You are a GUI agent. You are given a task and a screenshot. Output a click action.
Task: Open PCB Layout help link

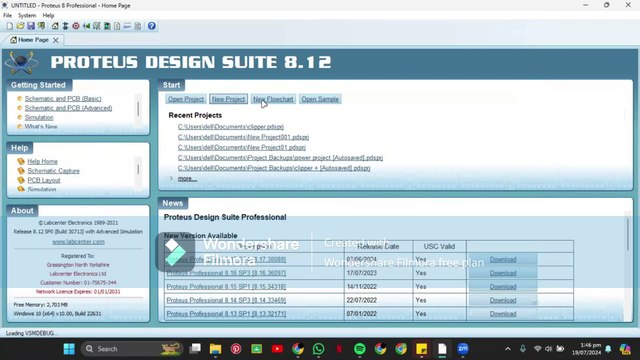44,180
